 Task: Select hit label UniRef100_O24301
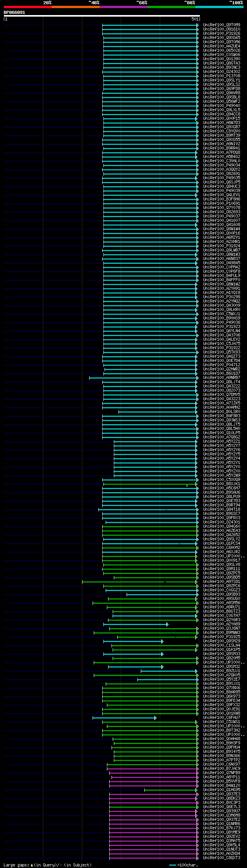tap(222, 522)
